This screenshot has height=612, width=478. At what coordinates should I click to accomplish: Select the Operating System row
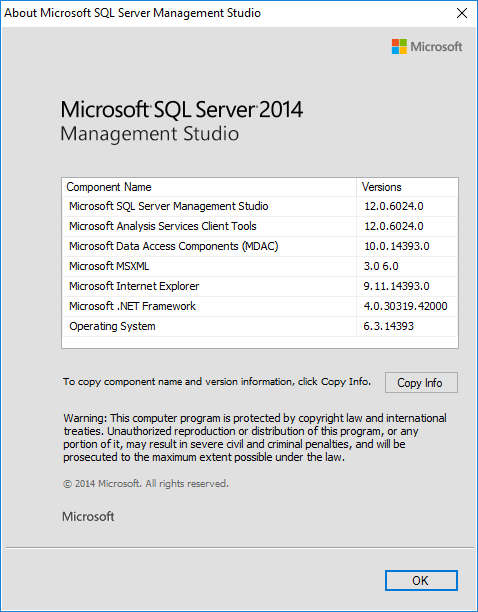pos(259,326)
